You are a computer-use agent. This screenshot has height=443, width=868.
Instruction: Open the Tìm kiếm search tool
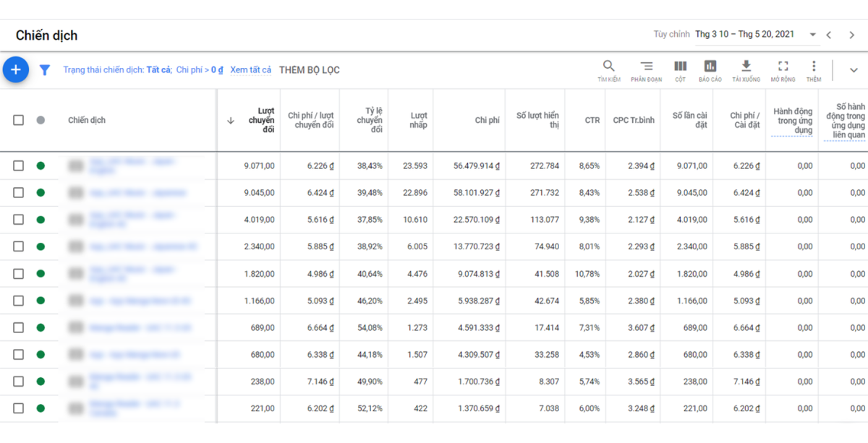click(608, 70)
